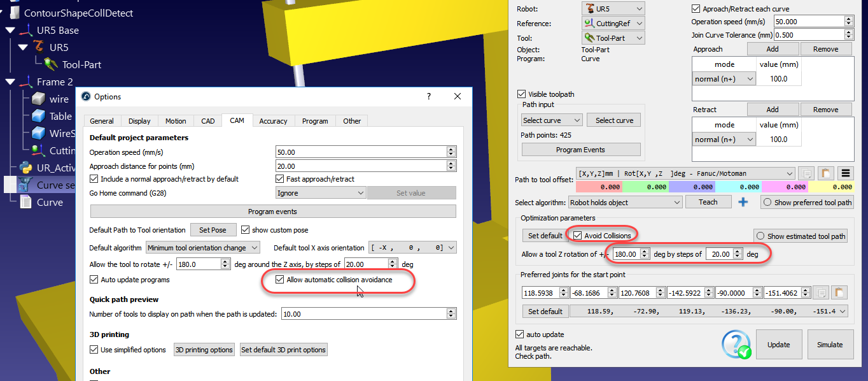Collapse the Frame 2 tree node
The height and width of the screenshot is (381, 868).
point(10,82)
